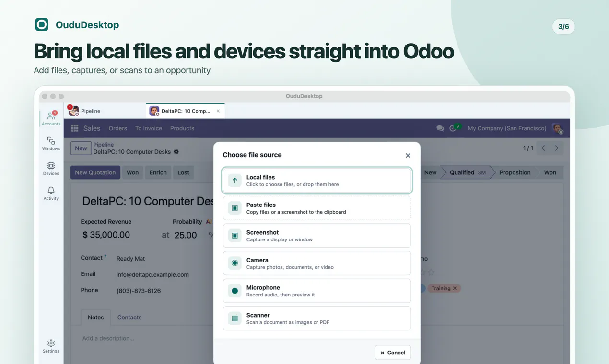
Task: Close the DeltaPC tab
Action: (218, 111)
